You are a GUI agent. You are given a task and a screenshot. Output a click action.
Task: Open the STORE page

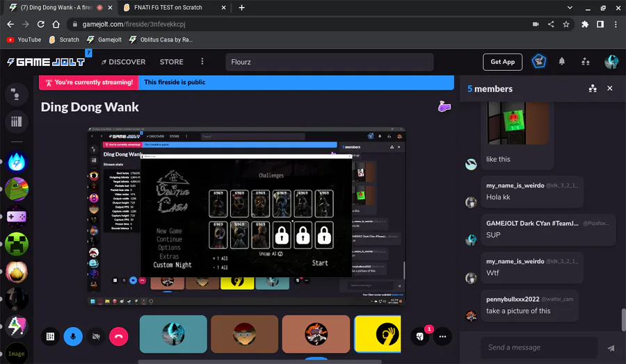[172, 62]
